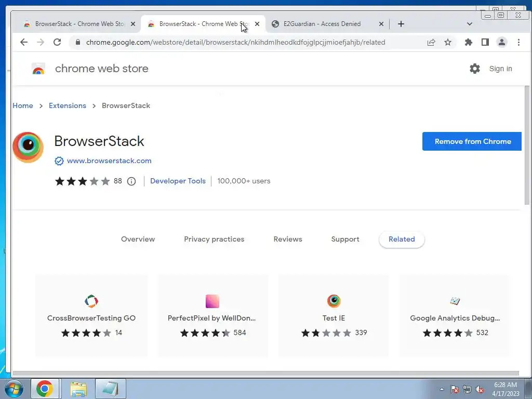This screenshot has height=399, width=532.
Task: Expand the tab search dropdown arrow
Action: (x=470, y=24)
